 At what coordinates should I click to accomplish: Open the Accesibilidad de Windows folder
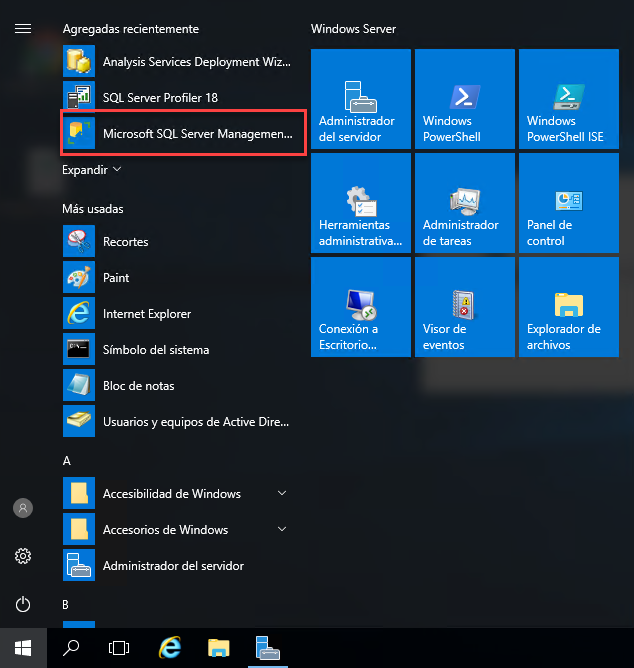coord(177,493)
